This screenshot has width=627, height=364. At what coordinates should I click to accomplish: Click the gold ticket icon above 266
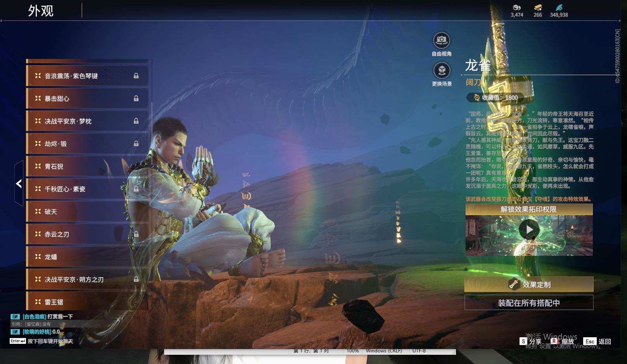pos(538,7)
